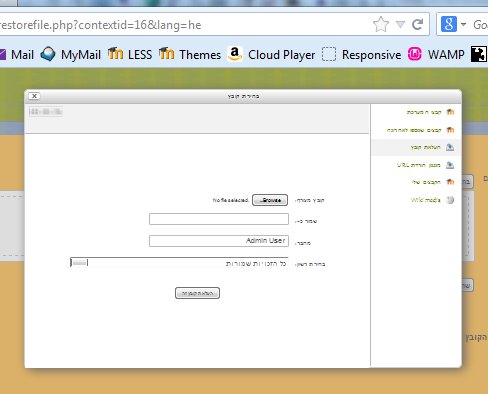Click the Browse file button

click(270, 200)
